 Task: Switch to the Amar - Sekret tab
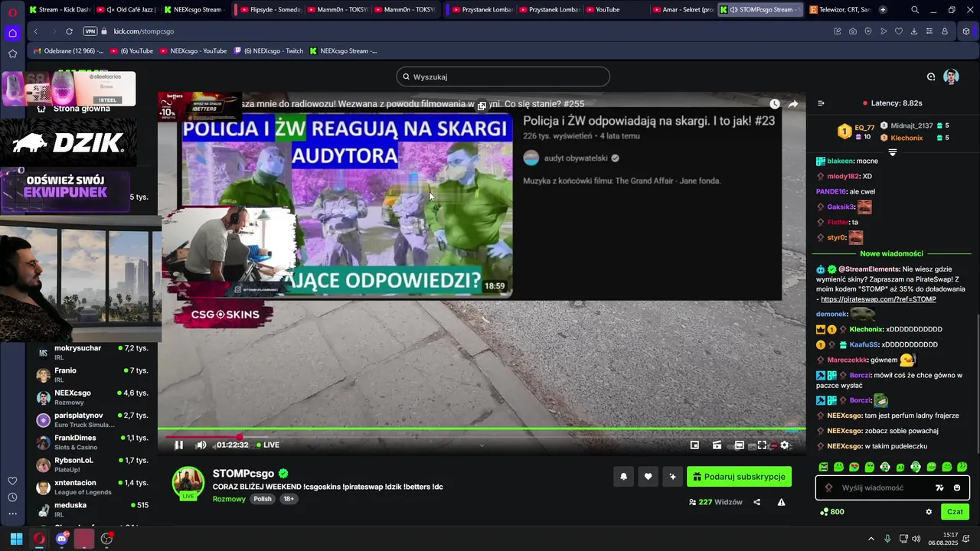pyautogui.click(x=684, y=10)
